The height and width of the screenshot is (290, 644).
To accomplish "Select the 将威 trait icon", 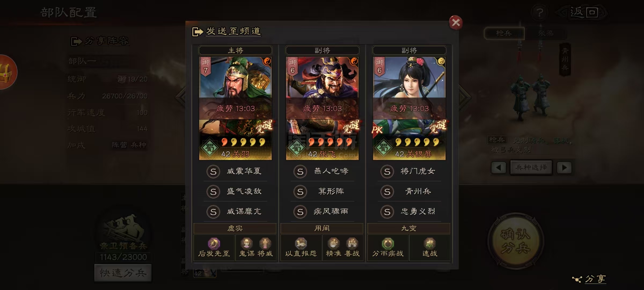I will [265, 244].
